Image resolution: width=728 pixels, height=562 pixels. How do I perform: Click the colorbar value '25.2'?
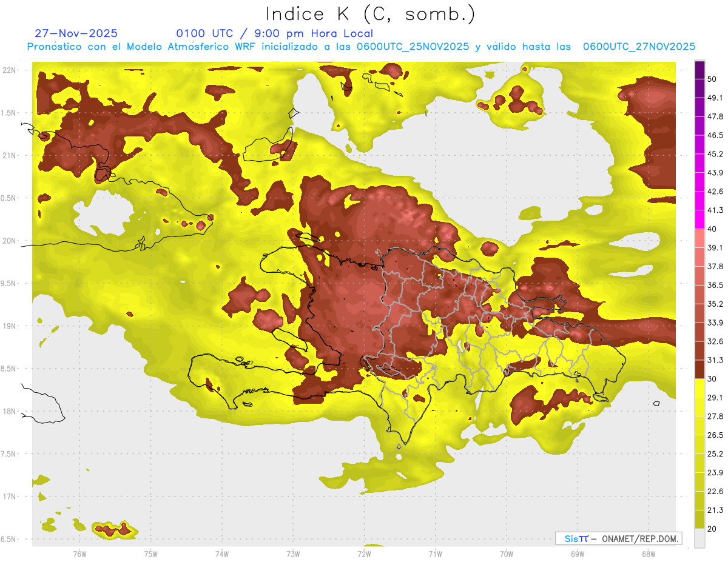[715, 454]
